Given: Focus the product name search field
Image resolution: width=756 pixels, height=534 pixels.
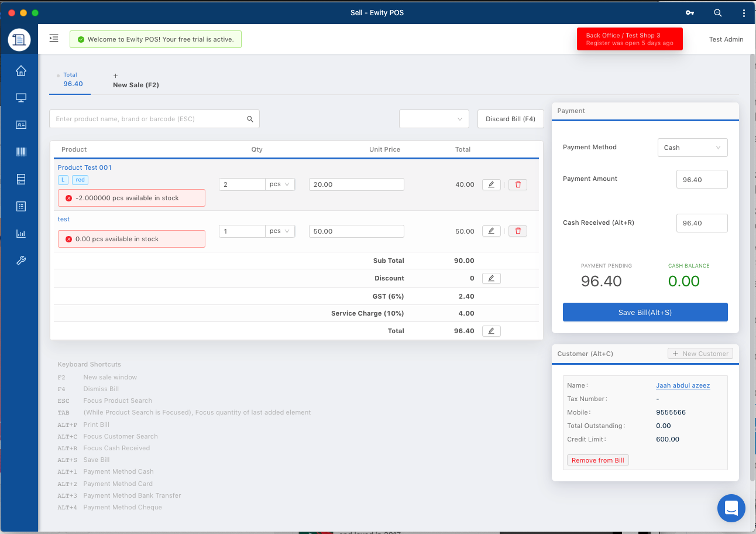Looking at the screenshot, I should [x=154, y=119].
